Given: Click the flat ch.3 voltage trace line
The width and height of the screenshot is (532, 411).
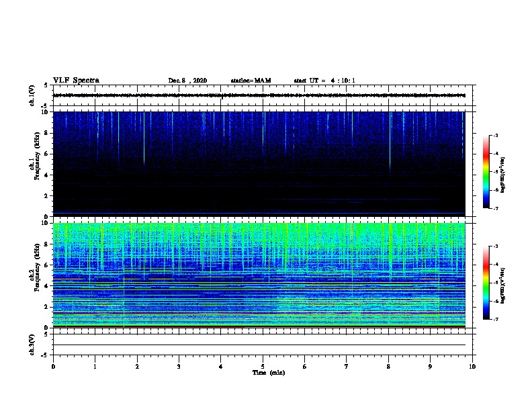Looking at the screenshot, I should tap(259, 345).
